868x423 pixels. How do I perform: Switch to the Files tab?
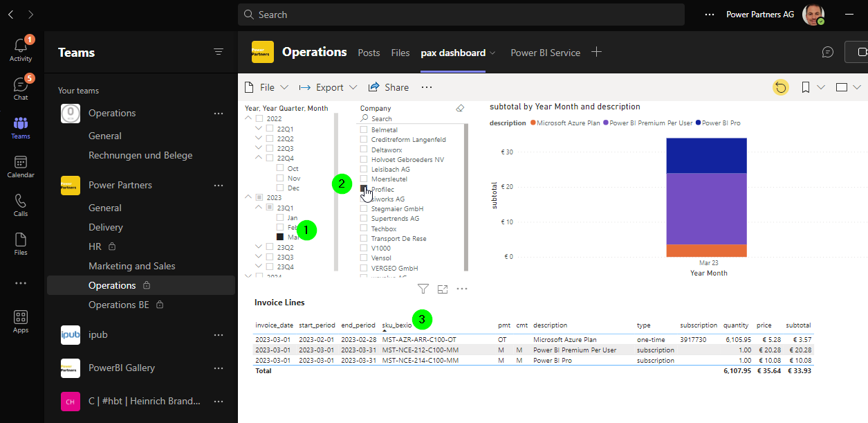click(400, 53)
